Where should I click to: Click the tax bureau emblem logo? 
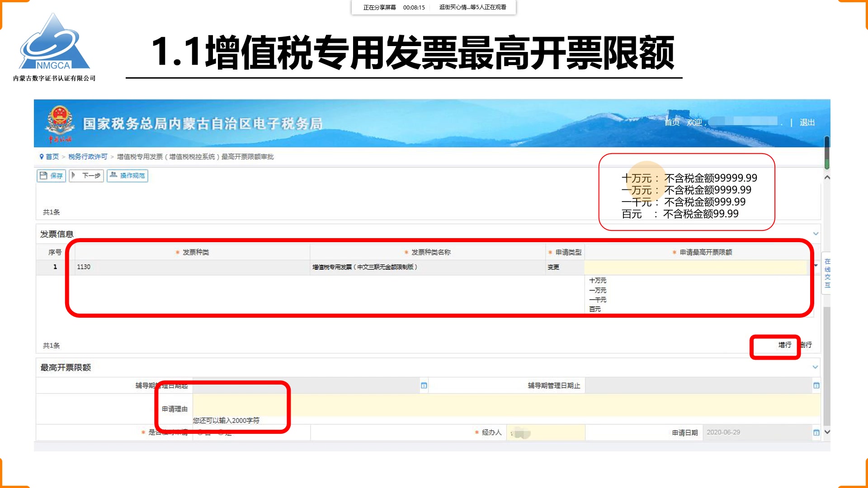(x=60, y=120)
